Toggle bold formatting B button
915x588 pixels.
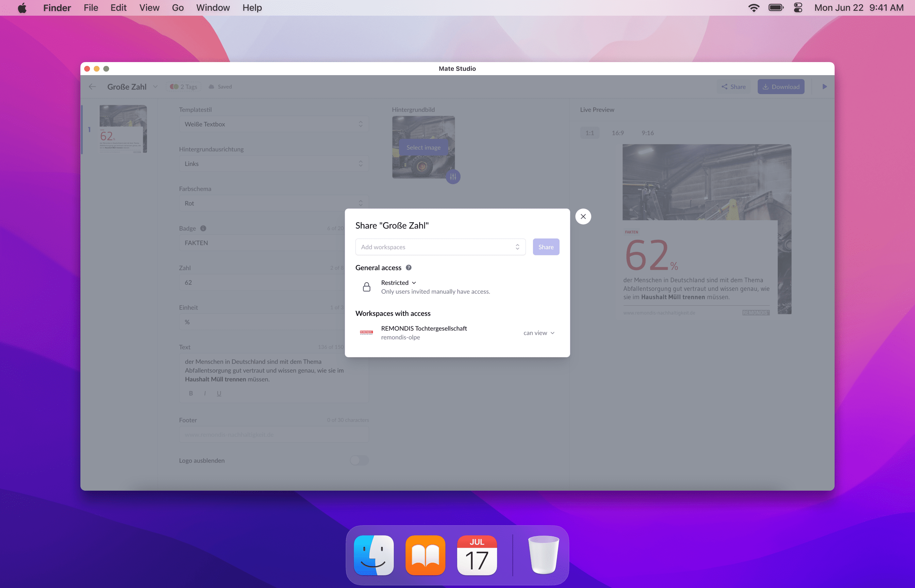(x=191, y=393)
